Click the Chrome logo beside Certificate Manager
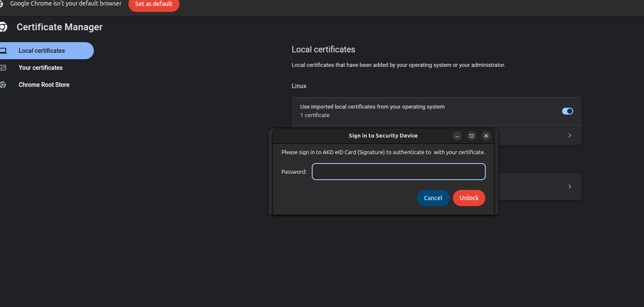 pos(3,27)
